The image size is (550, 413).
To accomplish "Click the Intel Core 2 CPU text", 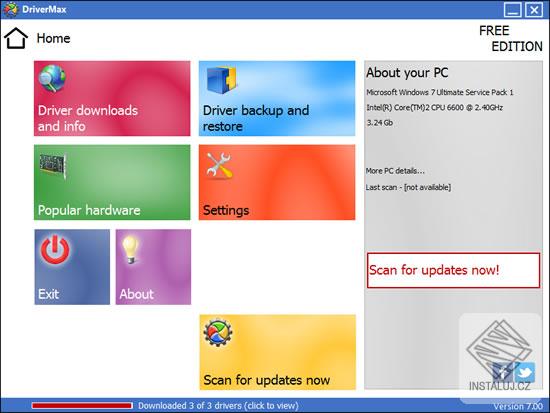I will 435,107.
